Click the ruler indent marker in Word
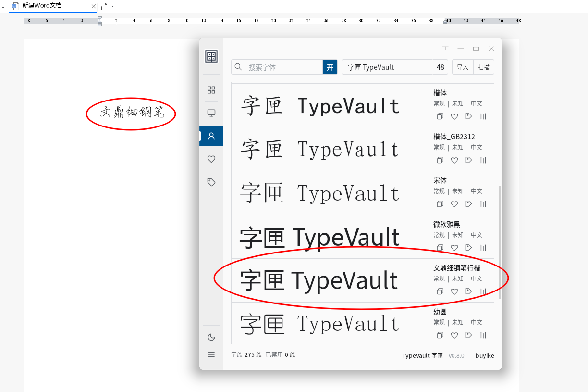 pos(99,21)
